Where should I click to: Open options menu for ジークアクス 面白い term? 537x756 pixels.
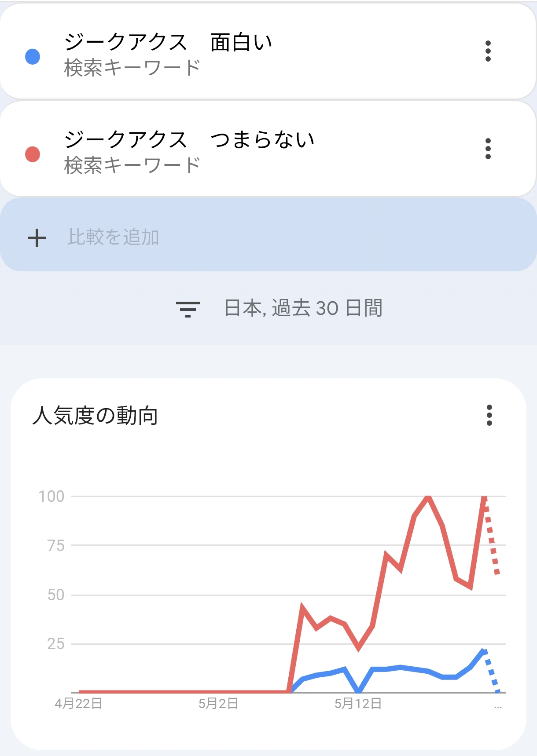coord(488,51)
